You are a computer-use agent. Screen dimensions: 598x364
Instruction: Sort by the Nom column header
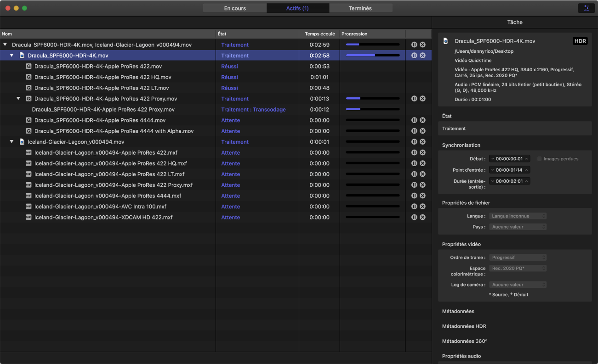[108, 34]
